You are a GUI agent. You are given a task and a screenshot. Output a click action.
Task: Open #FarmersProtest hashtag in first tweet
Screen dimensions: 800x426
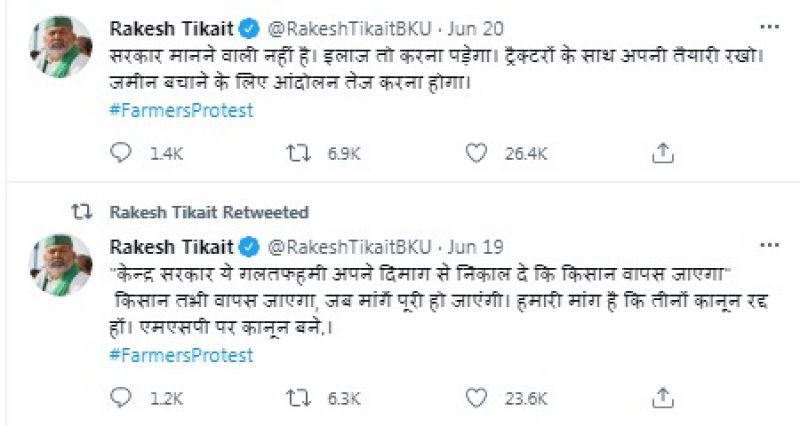[181, 111]
